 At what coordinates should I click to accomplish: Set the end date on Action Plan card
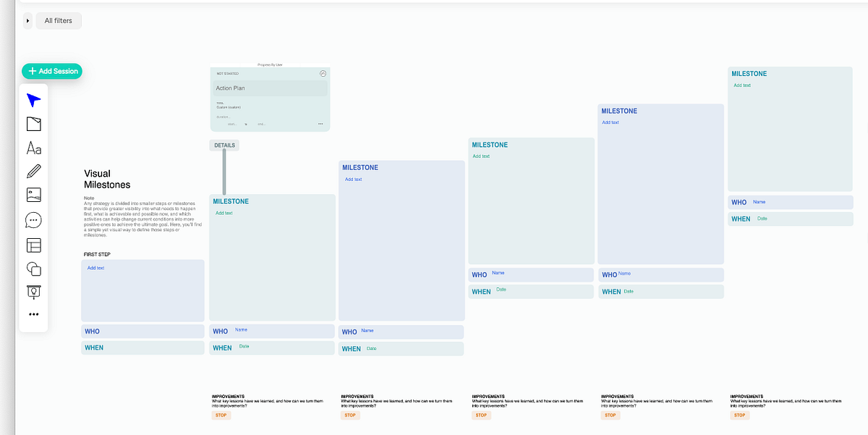pyautogui.click(x=261, y=124)
